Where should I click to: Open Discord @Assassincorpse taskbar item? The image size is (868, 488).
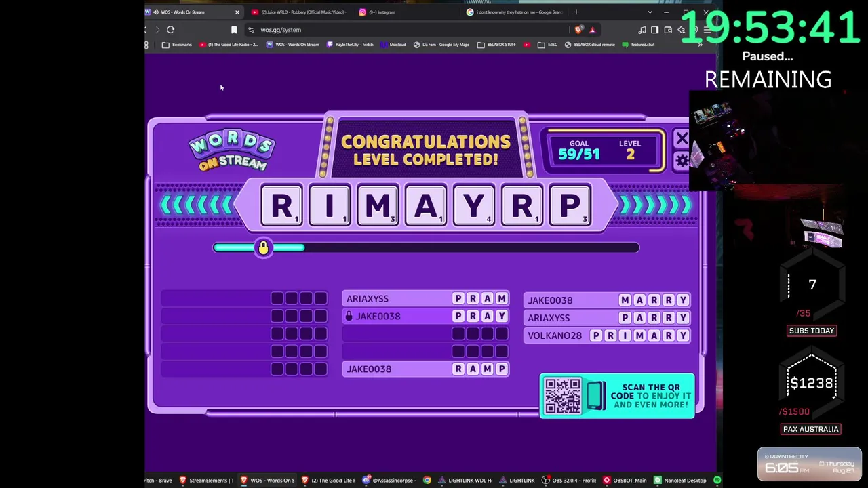click(389, 481)
